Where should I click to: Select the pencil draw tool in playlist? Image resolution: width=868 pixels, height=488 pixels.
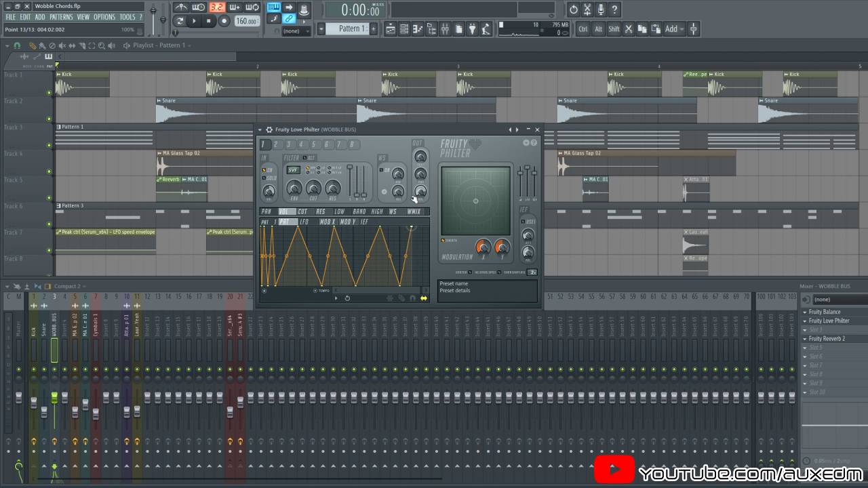coord(33,45)
